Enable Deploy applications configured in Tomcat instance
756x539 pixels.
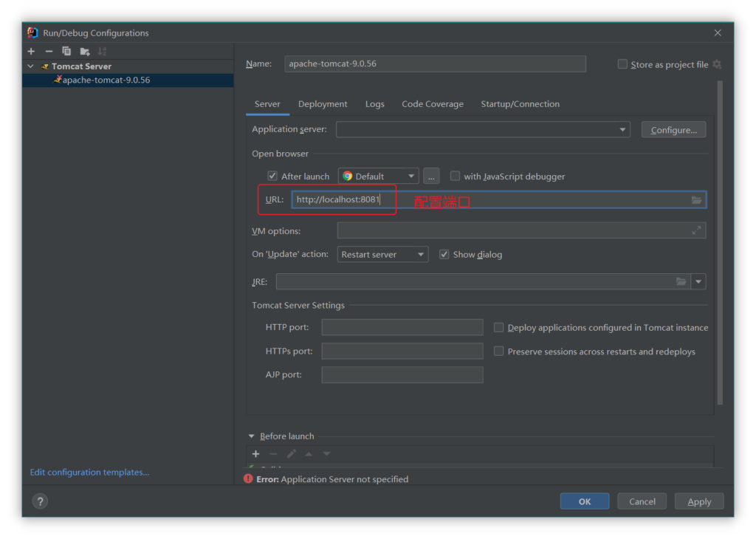coord(498,327)
